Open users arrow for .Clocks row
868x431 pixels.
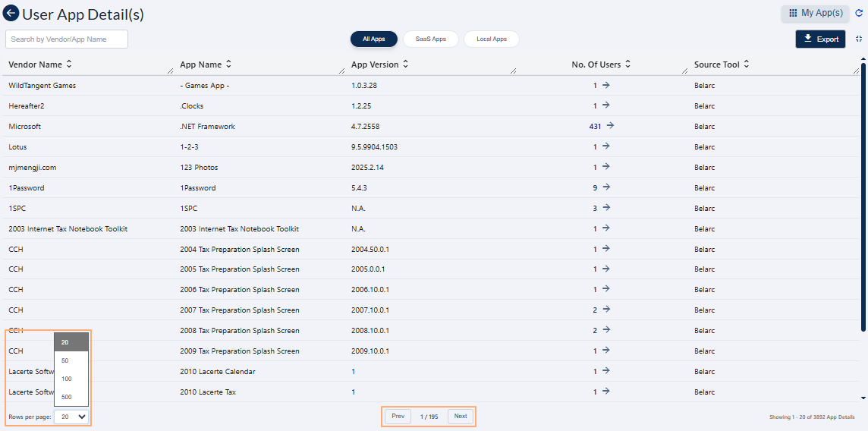605,105
